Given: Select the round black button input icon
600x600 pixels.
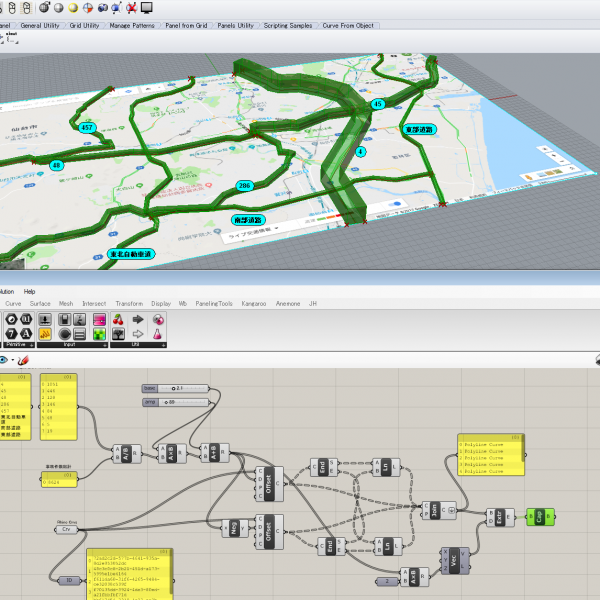Looking at the screenshot, I should point(65,334).
